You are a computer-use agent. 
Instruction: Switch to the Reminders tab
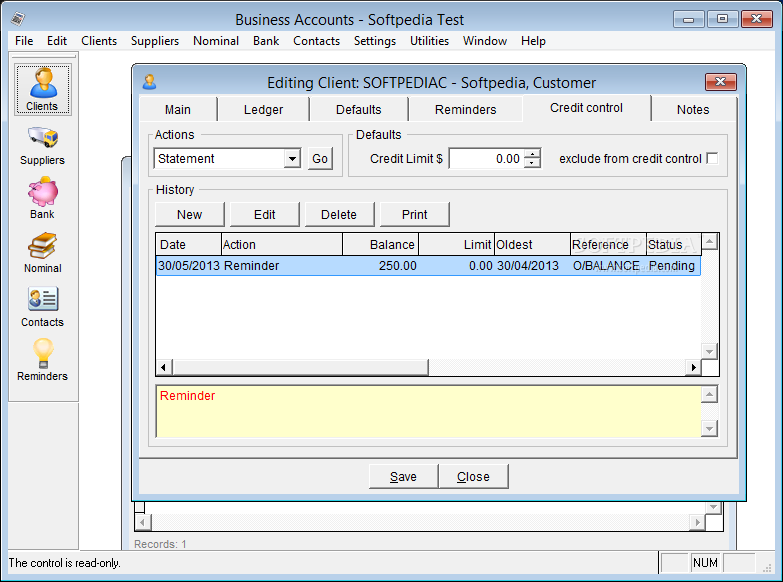[x=465, y=109]
